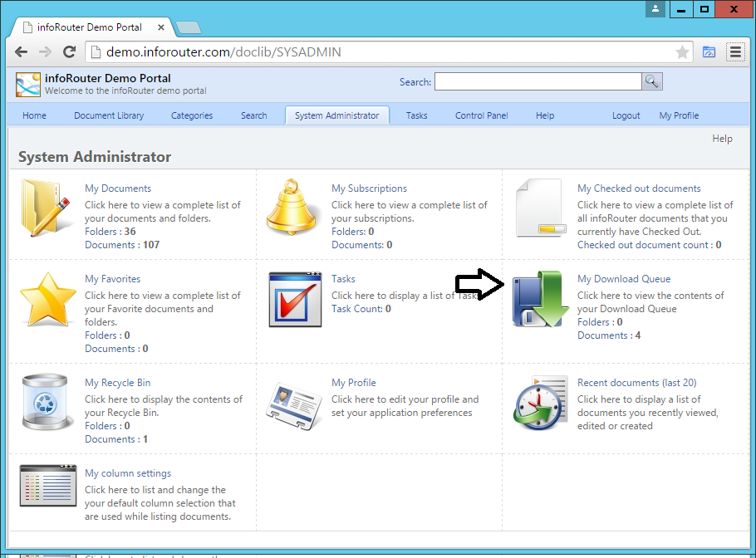
Task: Click the Chrome user profile button
Action: point(655,8)
